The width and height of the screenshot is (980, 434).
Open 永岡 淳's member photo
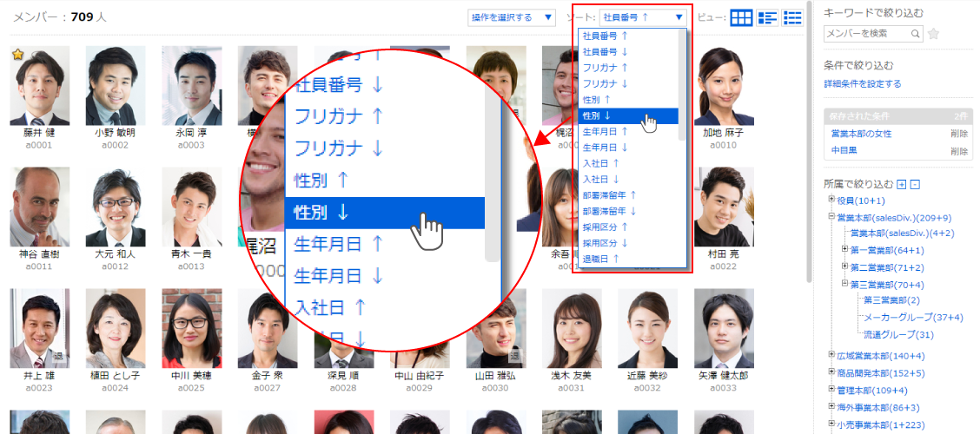coord(192,86)
